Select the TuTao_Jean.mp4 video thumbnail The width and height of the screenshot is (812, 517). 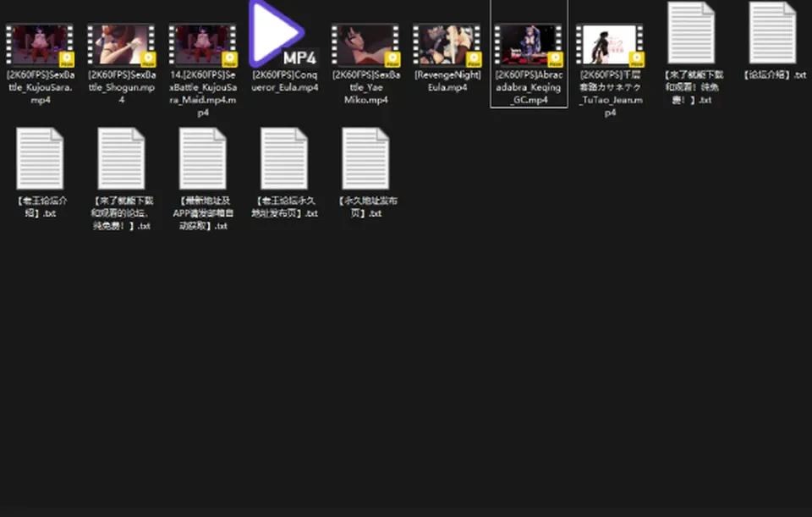point(610,45)
